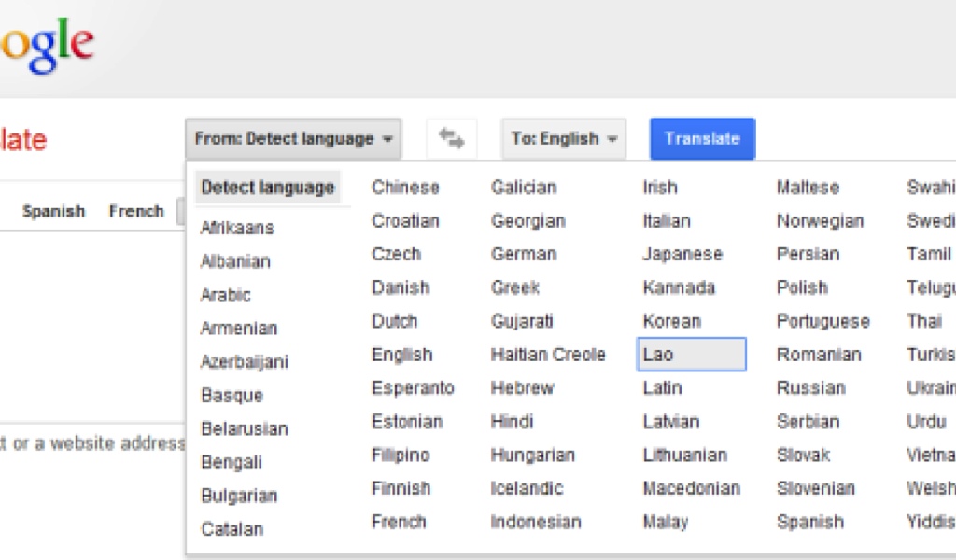Open the To: English dropdown
Viewport: 956px width, 560px height.
564,138
